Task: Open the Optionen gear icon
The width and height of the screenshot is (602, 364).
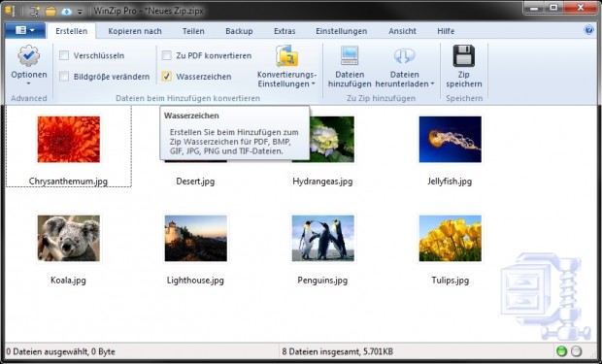Action: click(29, 56)
